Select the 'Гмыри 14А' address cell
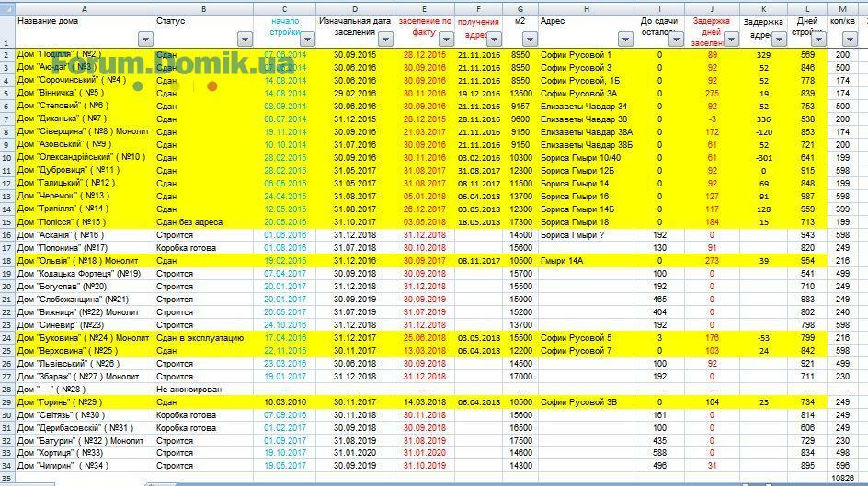Image resolution: width=868 pixels, height=486 pixels. [587, 261]
